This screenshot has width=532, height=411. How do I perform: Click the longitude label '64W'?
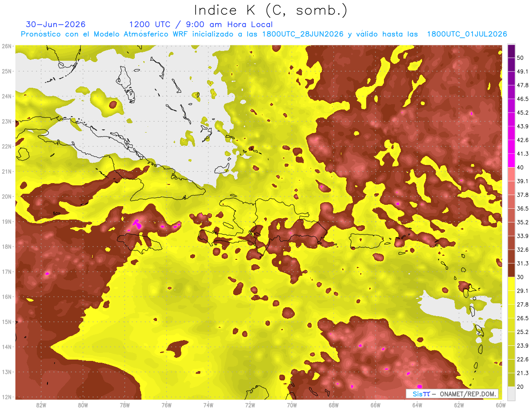(417, 405)
